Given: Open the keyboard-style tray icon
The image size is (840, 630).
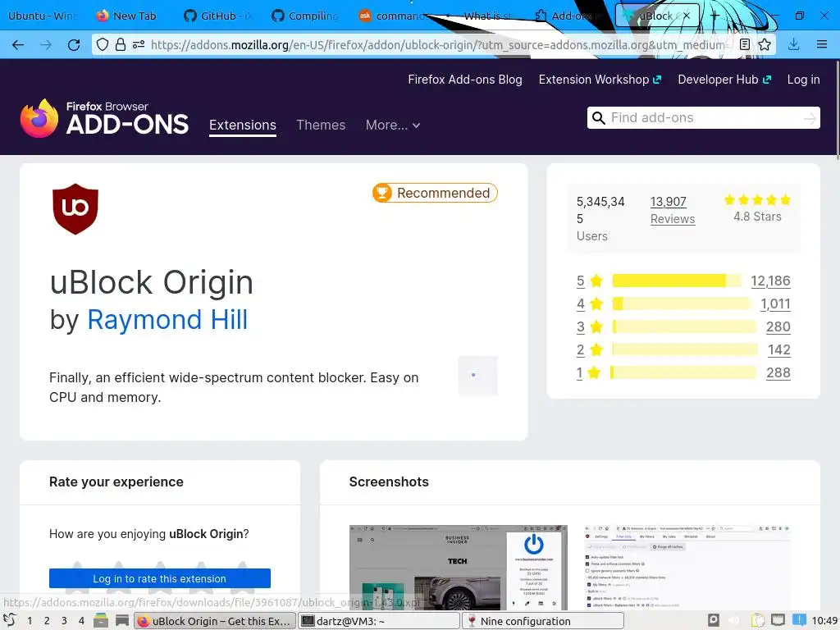Looking at the screenshot, I should click(x=778, y=620).
